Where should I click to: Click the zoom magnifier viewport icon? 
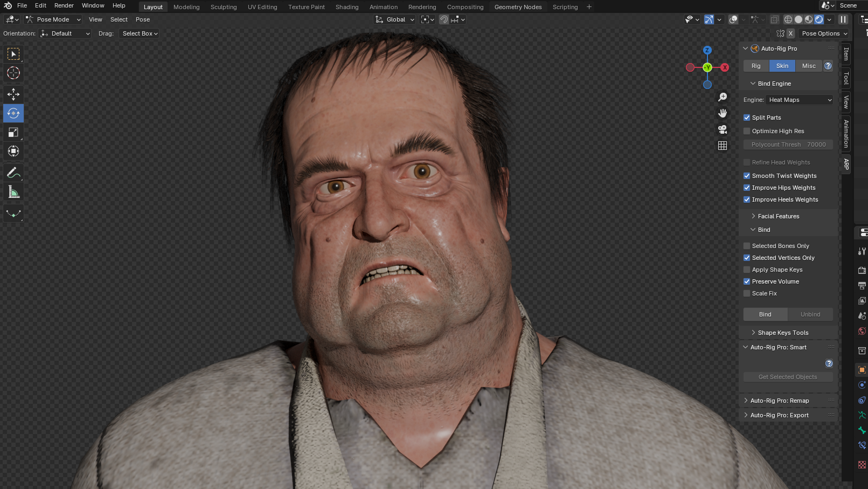coord(723,97)
